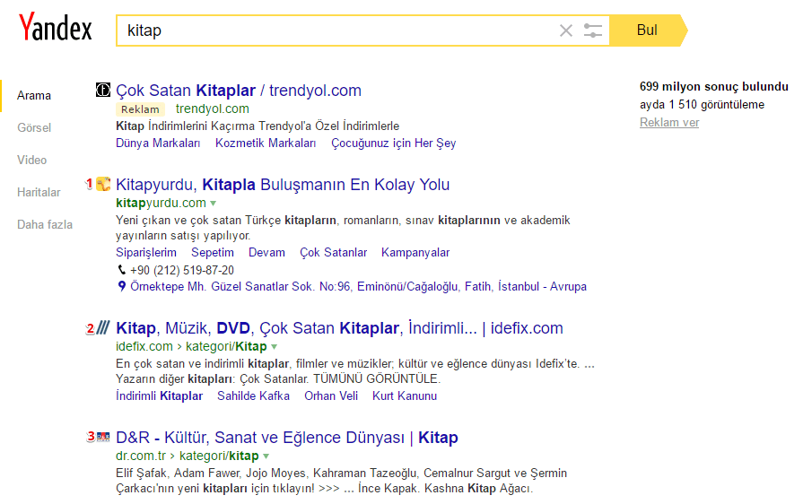This screenshot has height=504, width=812.
Task: Click the Yandex logo
Action: [56, 29]
